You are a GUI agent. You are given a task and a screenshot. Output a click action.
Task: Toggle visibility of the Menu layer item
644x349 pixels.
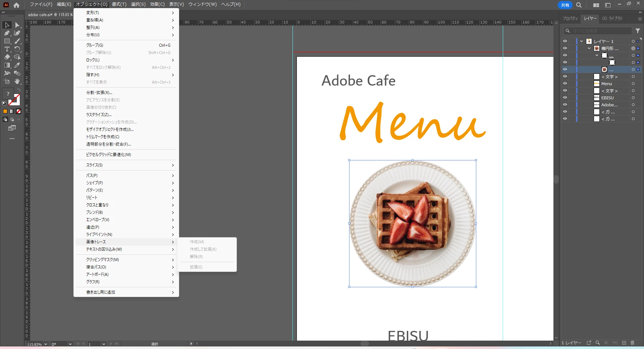(x=565, y=84)
